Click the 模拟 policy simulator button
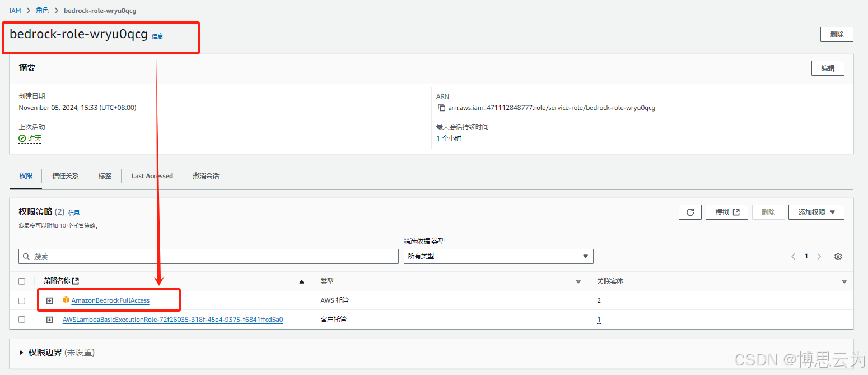The image size is (868, 375). pyautogui.click(x=727, y=212)
